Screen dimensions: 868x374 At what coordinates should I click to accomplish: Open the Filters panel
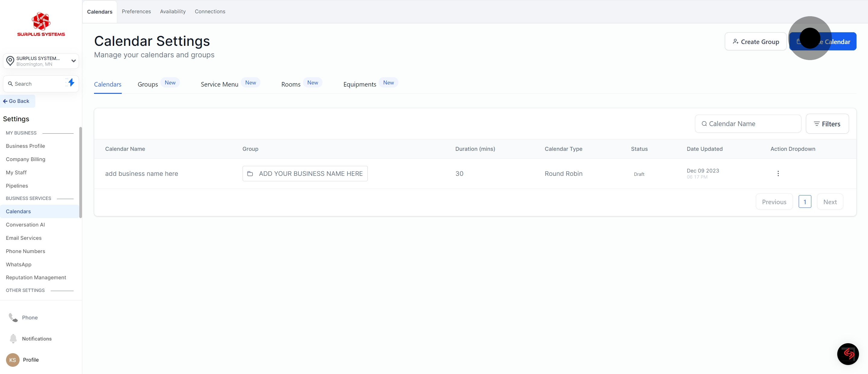click(x=827, y=124)
